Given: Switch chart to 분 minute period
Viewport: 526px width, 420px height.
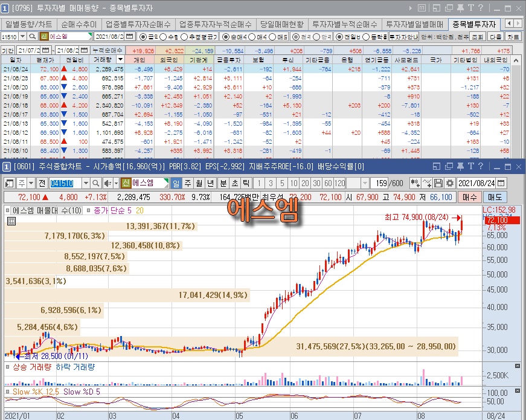Looking at the screenshot, I should [223, 183].
